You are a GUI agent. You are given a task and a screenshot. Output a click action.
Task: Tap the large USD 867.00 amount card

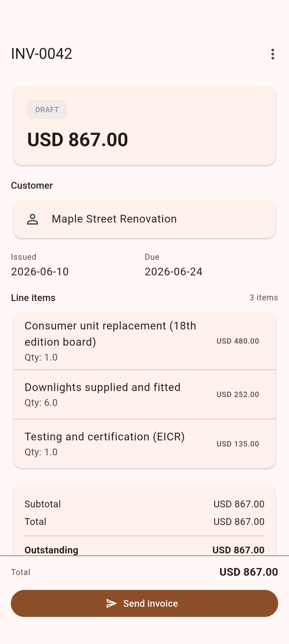[144, 126]
